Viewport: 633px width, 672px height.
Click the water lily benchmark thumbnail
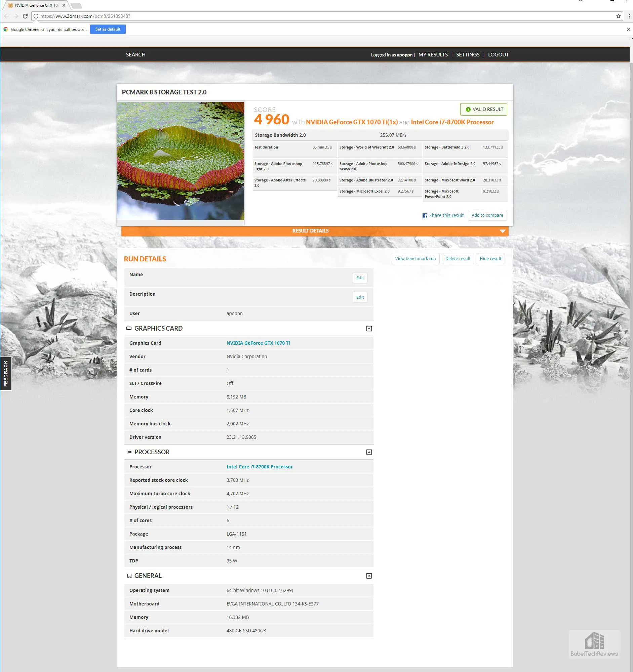180,161
